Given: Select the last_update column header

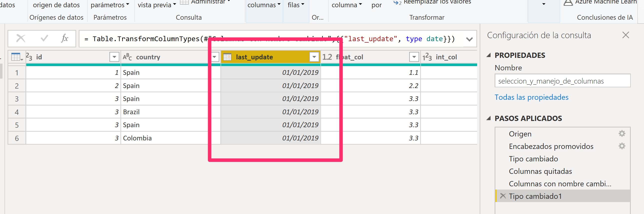Looking at the screenshot, I should 271,57.
